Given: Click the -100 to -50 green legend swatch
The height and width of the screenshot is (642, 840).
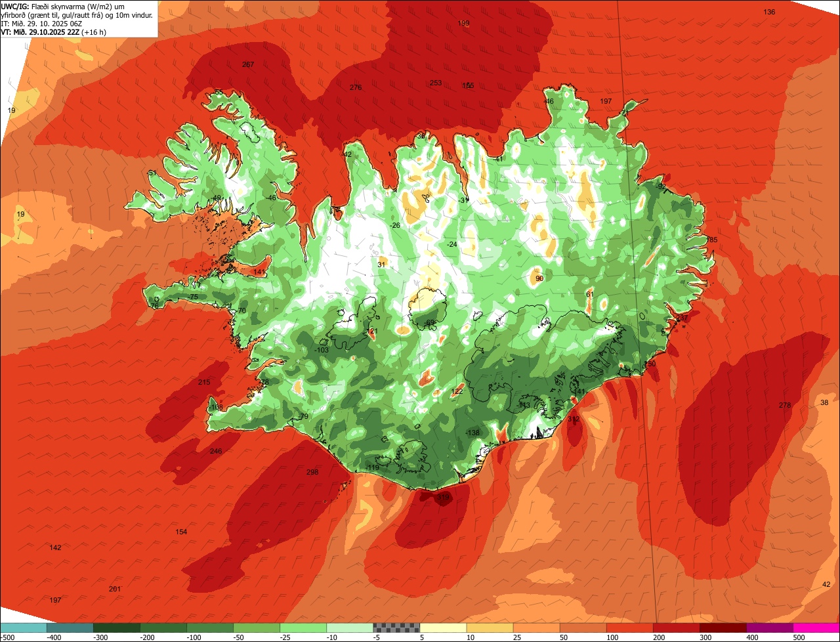Looking at the screenshot, I should click(209, 628).
